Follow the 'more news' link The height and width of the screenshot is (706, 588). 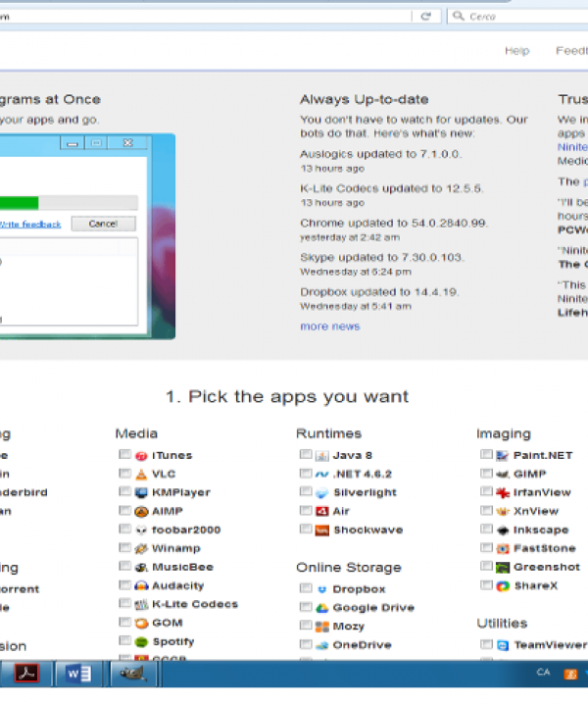click(x=329, y=327)
